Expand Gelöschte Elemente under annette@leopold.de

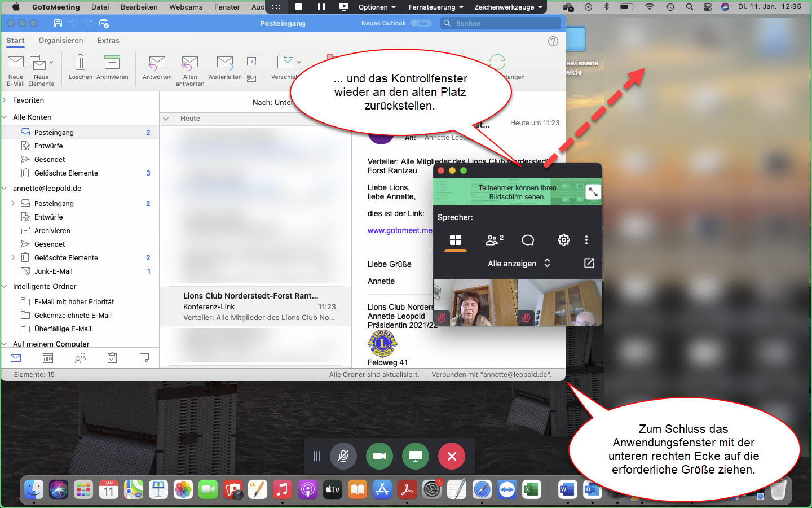tap(13, 257)
